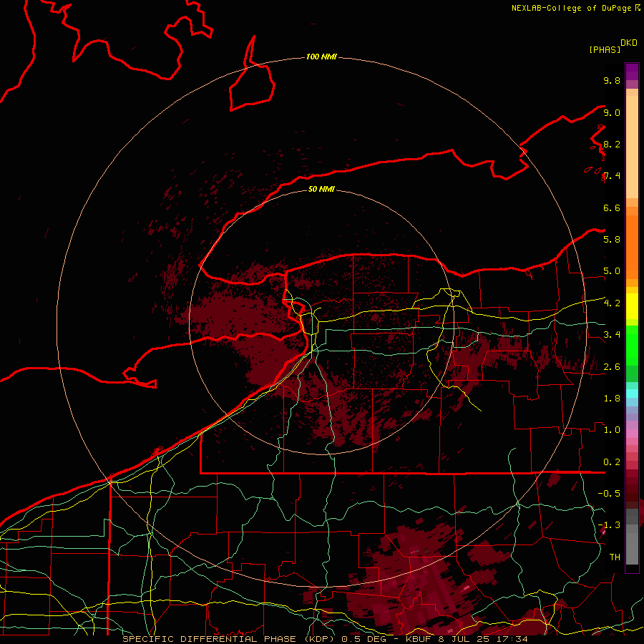
Task: Click the 5.8 value on color scale
Action: 612,240
